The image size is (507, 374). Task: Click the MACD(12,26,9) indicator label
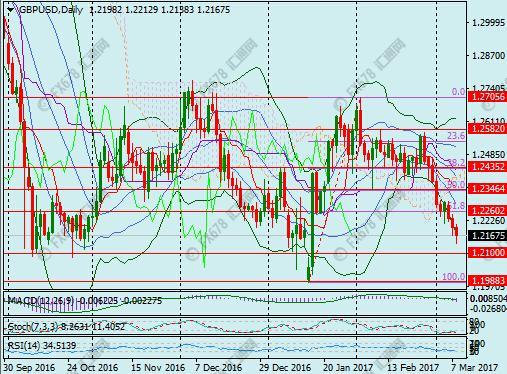point(41,301)
